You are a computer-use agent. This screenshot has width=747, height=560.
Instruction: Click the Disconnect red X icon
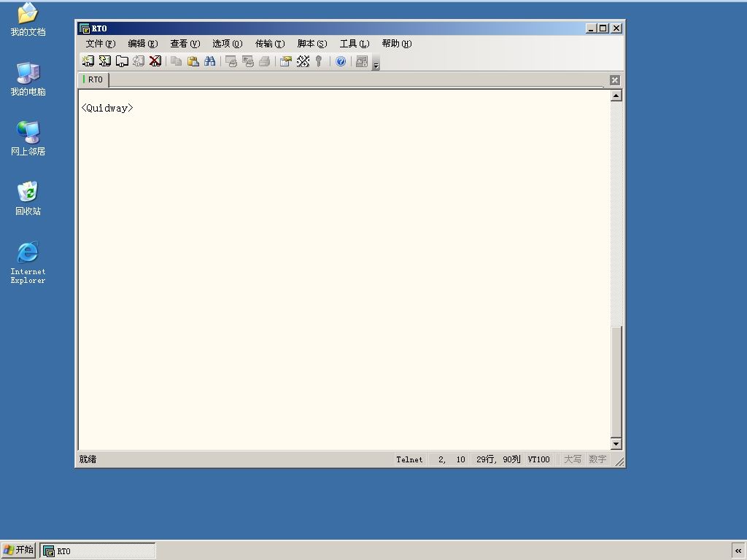155,61
